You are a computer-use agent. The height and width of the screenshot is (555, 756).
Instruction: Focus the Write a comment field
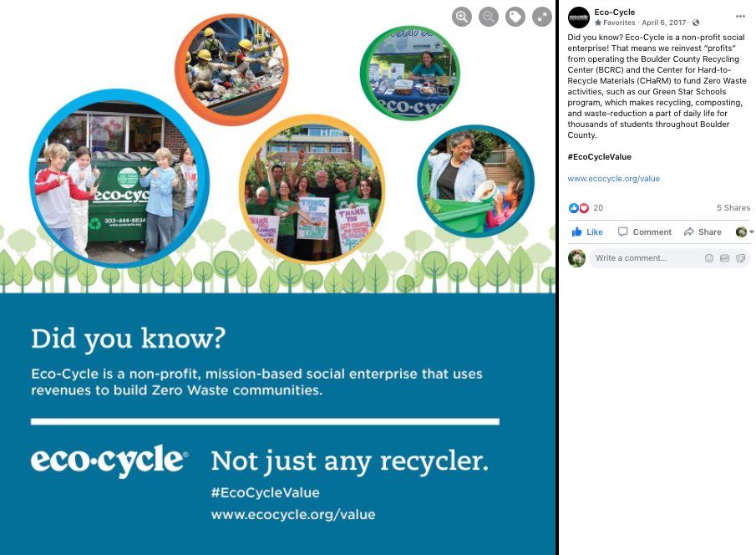pos(646,258)
